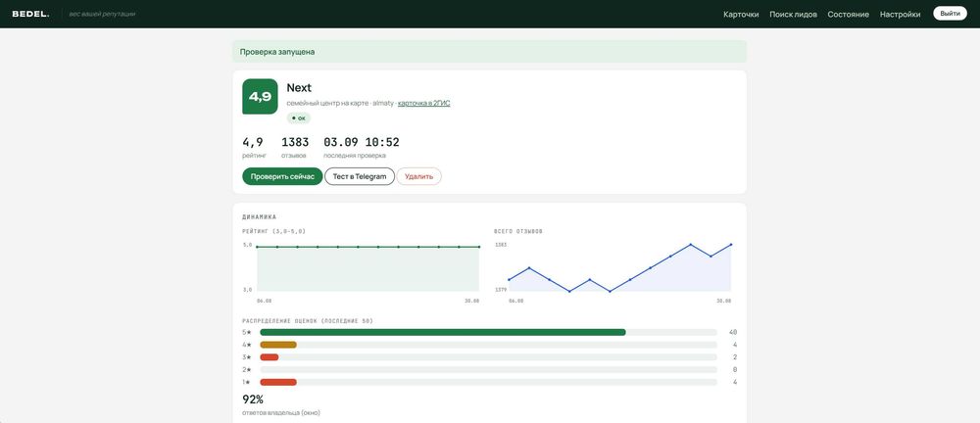Click the 92% owner replies value
Viewport: 980px width, 423px height.
pyautogui.click(x=253, y=399)
